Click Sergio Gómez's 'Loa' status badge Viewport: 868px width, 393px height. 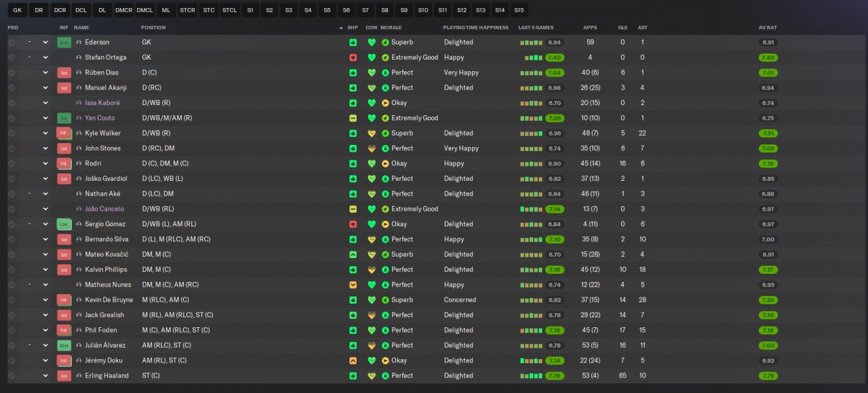pos(64,224)
